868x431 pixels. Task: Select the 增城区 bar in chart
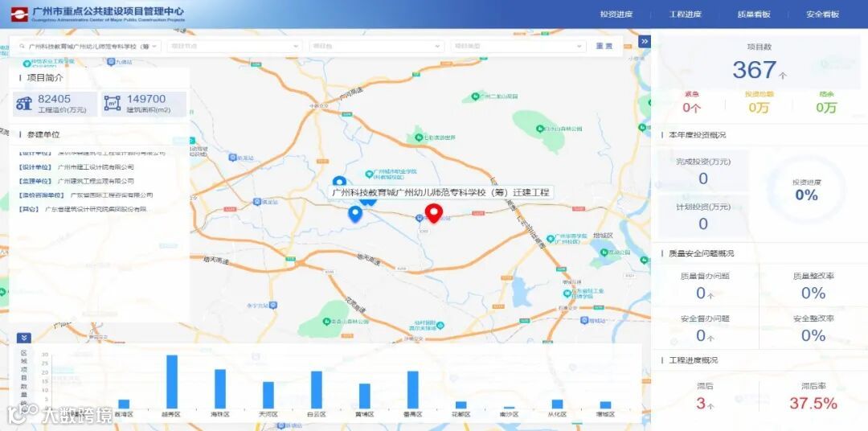[606, 405]
